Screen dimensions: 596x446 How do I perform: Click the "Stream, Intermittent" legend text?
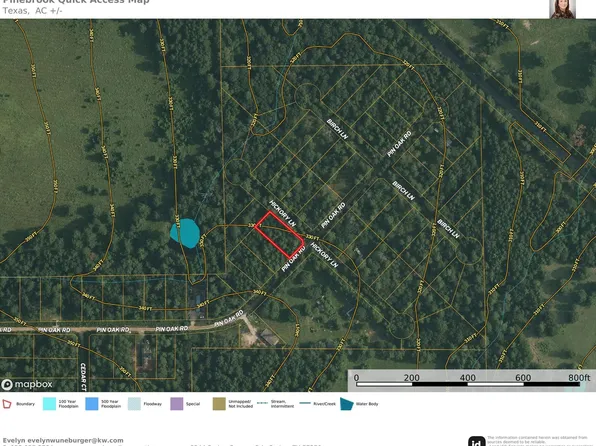pos(282,404)
